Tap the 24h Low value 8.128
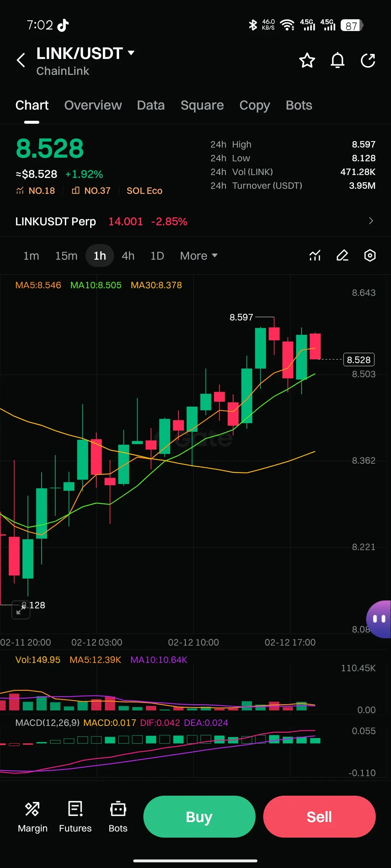Image resolution: width=391 pixels, height=868 pixels. tap(363, 158)
